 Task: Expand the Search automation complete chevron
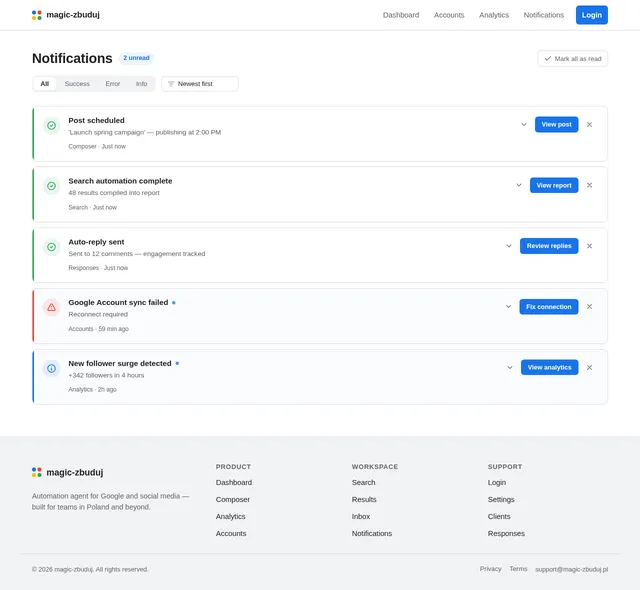(519, 185)
